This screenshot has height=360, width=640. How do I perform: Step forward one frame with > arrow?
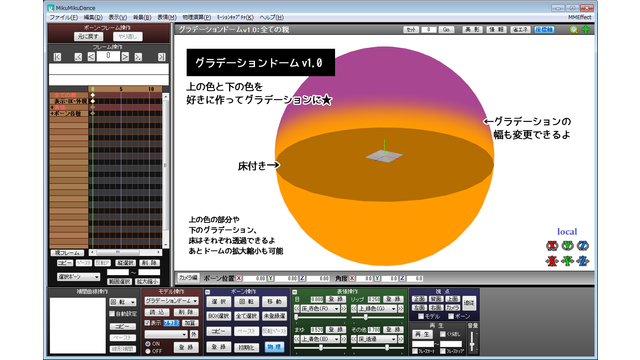tap(125, 57)
